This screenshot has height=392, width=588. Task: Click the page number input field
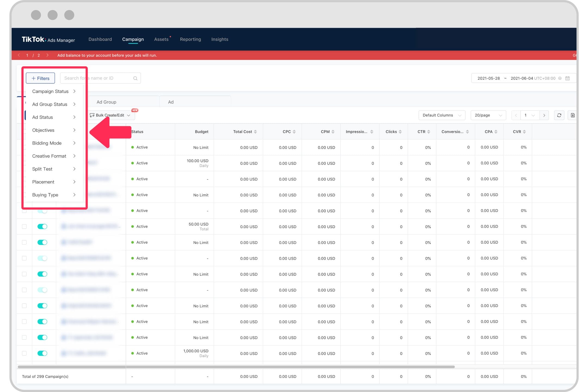(x=529, y=115)
